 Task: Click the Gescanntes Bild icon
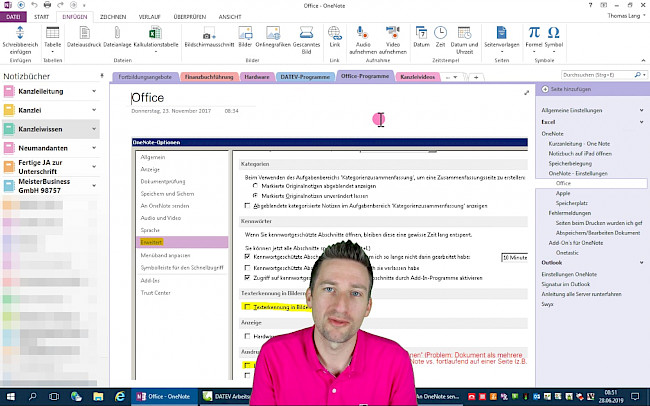pos(306,41)
